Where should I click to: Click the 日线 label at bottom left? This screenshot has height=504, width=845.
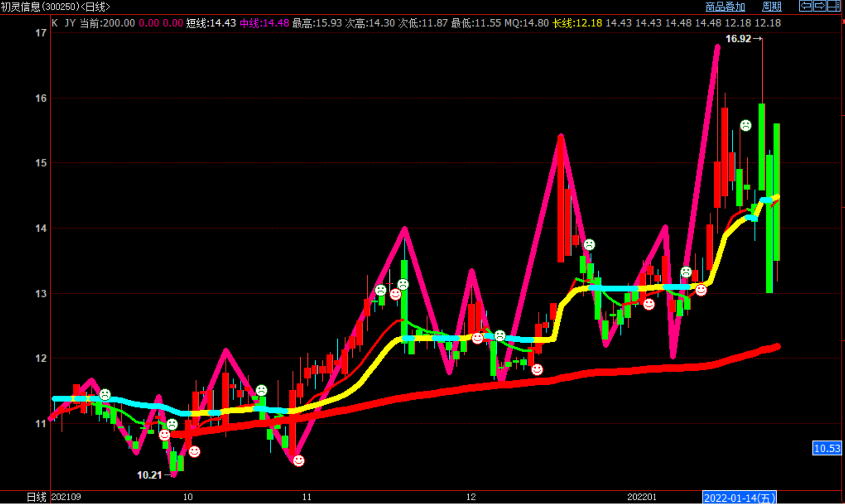point(36,497)
